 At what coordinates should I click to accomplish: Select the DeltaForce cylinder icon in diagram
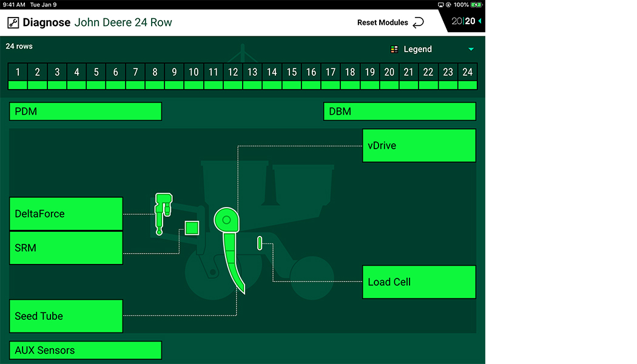coord(163,214)
